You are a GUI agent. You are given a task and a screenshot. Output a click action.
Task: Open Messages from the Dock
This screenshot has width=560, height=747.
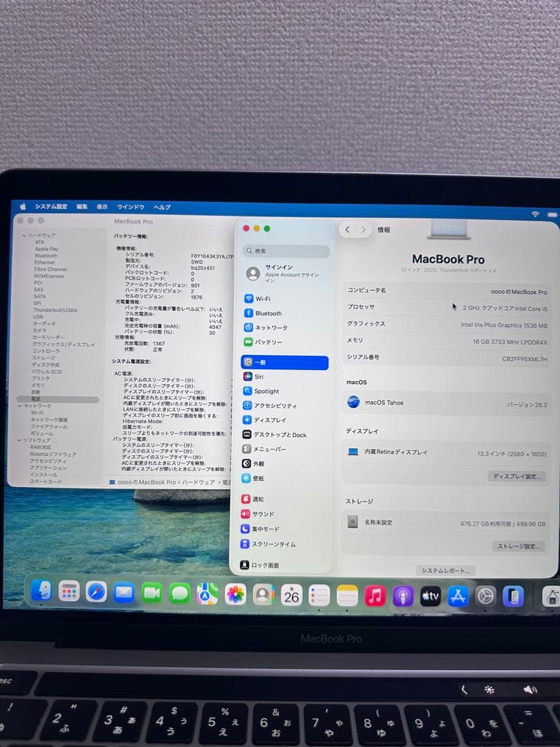pyautogui.click(x=180, y=594)
